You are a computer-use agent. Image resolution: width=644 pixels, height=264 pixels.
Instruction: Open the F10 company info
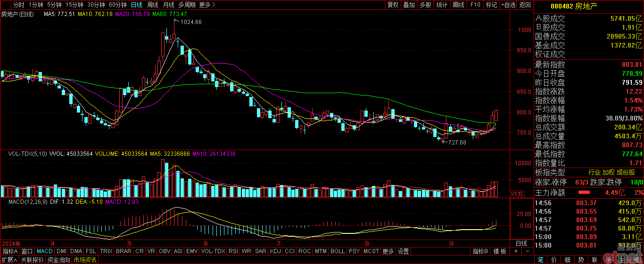pyautogui.click(x=475, y=5)
